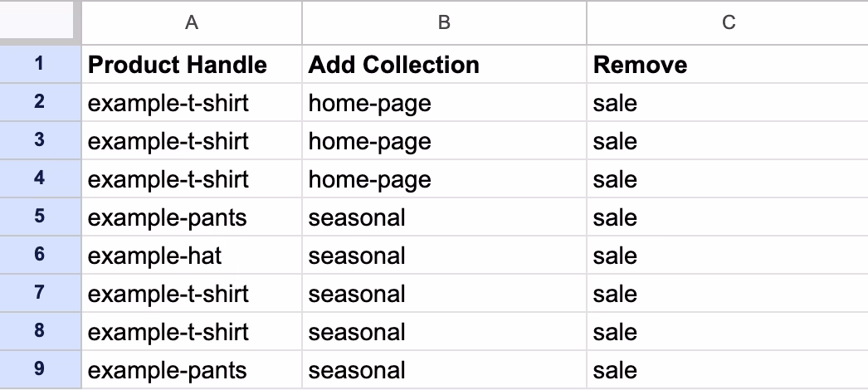Screen dimensions: 868x390
Task: Select the example-pants cell in row 5
Action: click(x=192, y=217)
